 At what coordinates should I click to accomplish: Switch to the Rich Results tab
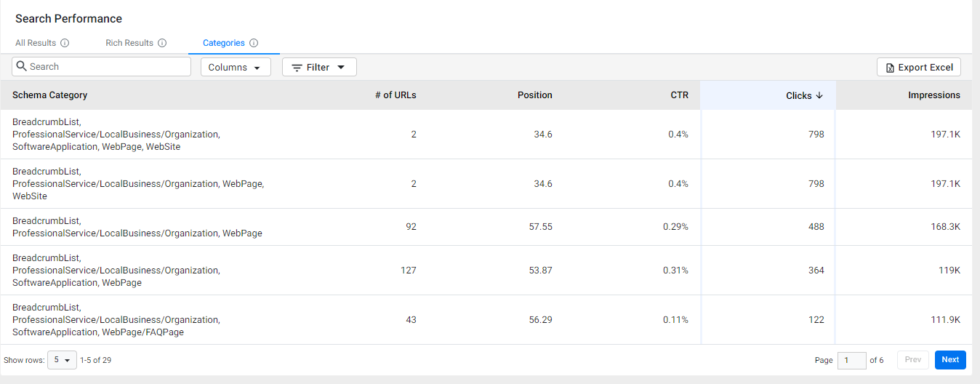pyautogui.click(x=129, y=43)
